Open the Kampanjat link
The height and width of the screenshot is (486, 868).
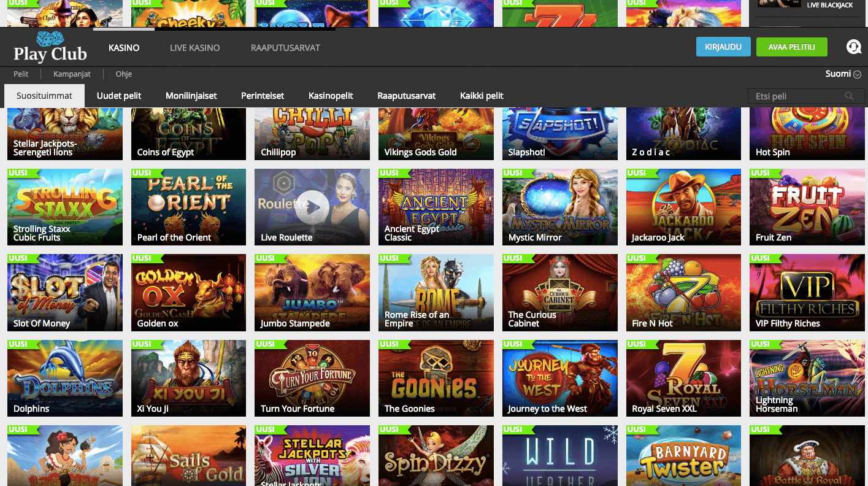(x=72, y=74)
